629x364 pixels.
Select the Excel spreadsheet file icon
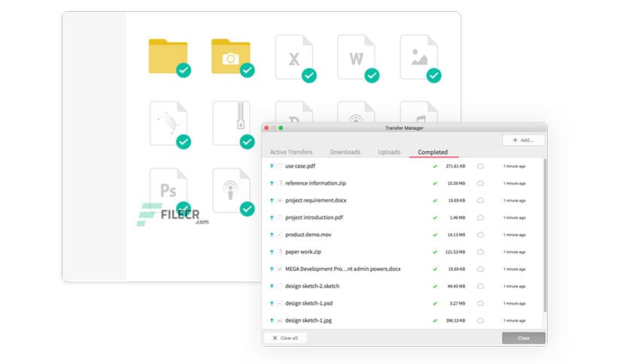point(294,57)
